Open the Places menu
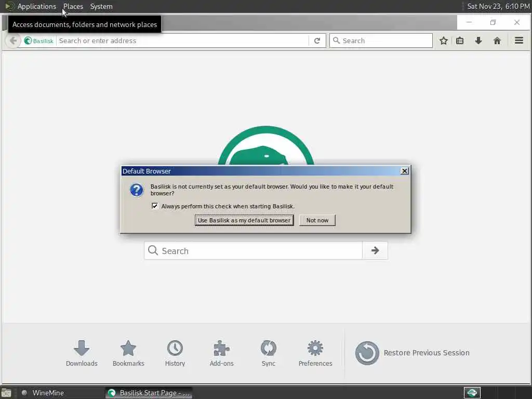The image size is (532, 399). (x=73, y=6)
